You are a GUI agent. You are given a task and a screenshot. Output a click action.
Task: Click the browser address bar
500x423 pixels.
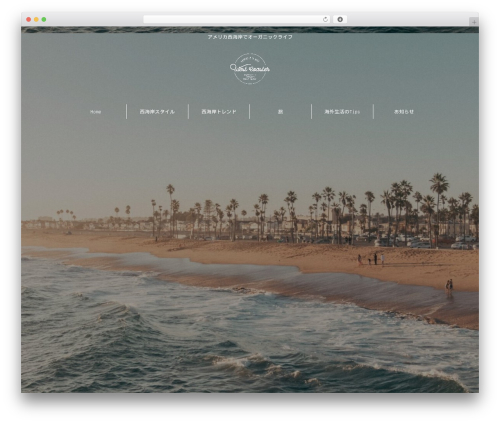pos(236,19)
